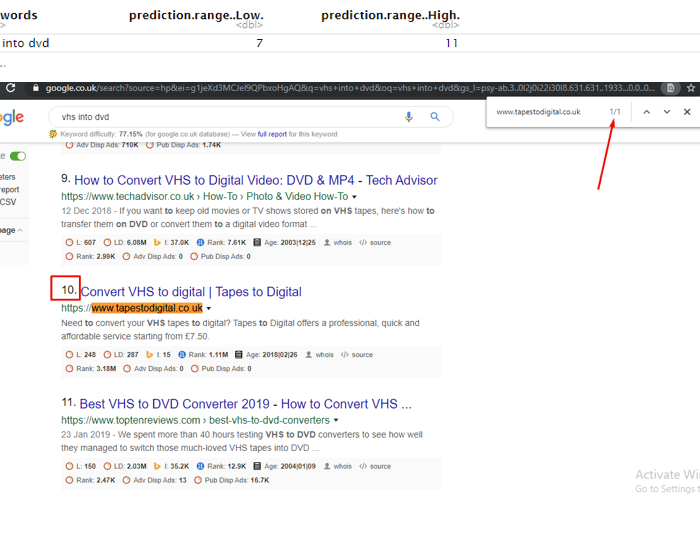This screenshot has height=547, width=700.
Task: Click Age: 2003|12|25 archive icon
Action: click(257, 243)
